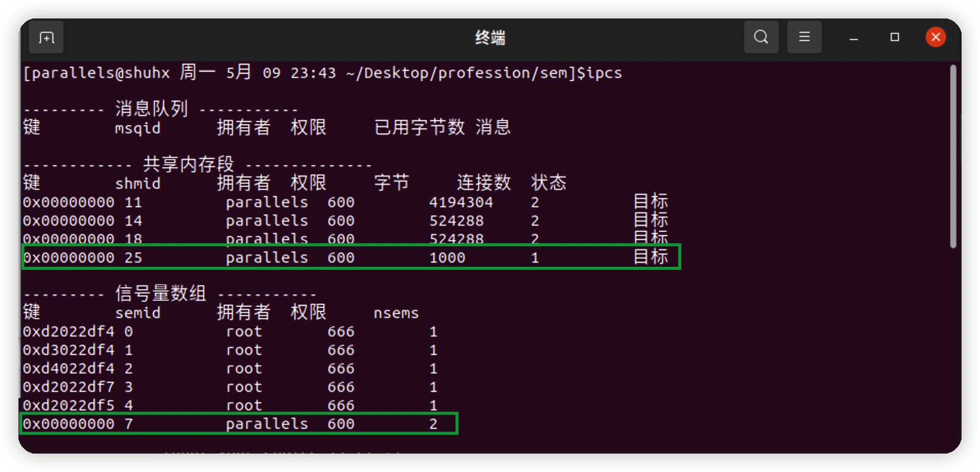Viewport: 980px width, 472px height.
Task: Click the key of semid 7
Action: (69, 424)
